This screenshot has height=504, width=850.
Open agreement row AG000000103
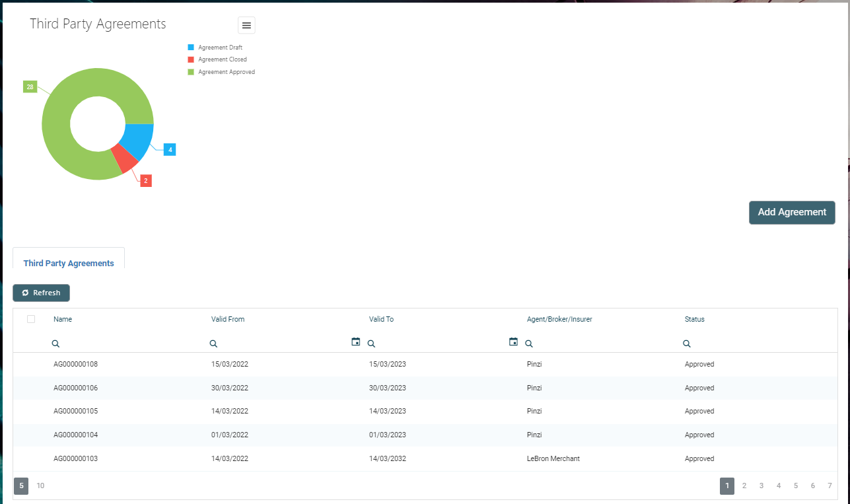coord(75,458)
